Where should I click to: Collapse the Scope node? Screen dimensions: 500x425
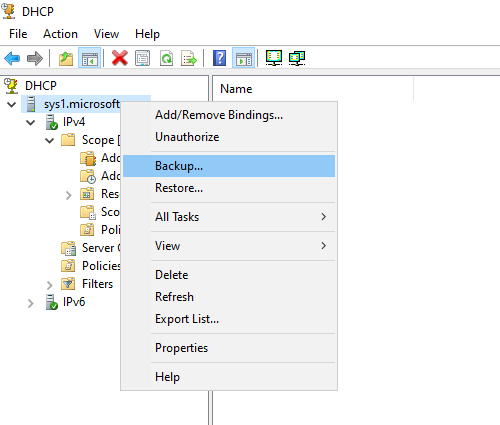pyautogui.click(x=50, y=140)
